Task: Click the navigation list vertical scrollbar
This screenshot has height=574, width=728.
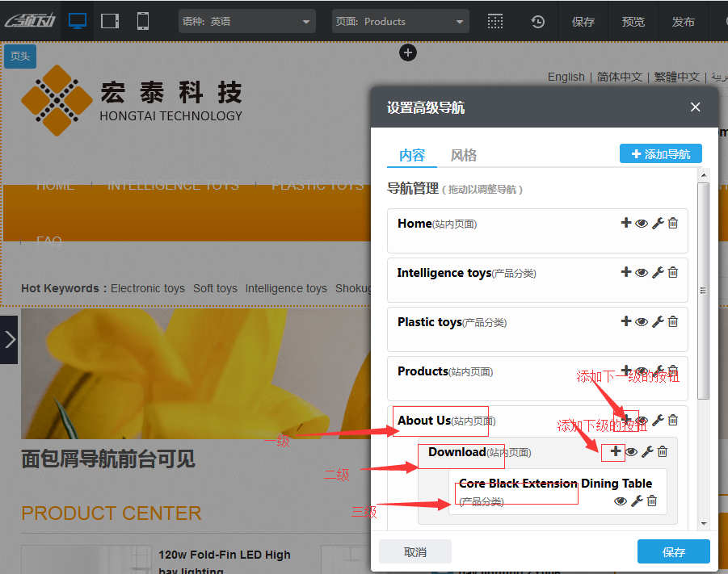Action: [703, 291]
